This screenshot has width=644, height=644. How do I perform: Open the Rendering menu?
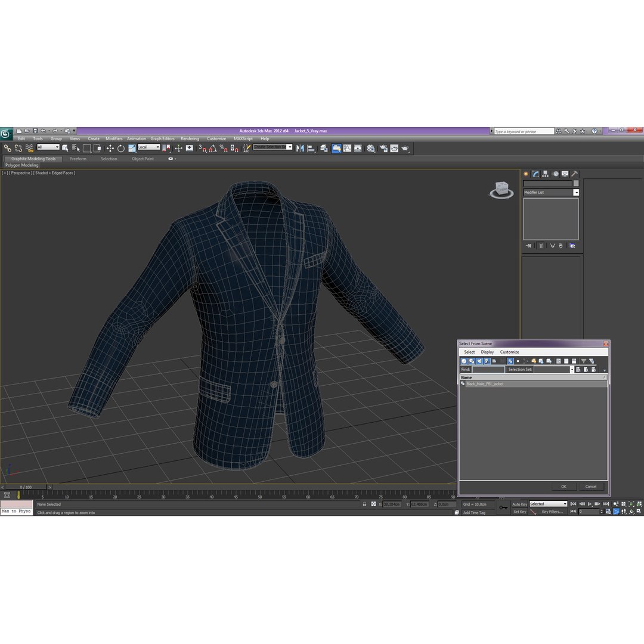190,139
